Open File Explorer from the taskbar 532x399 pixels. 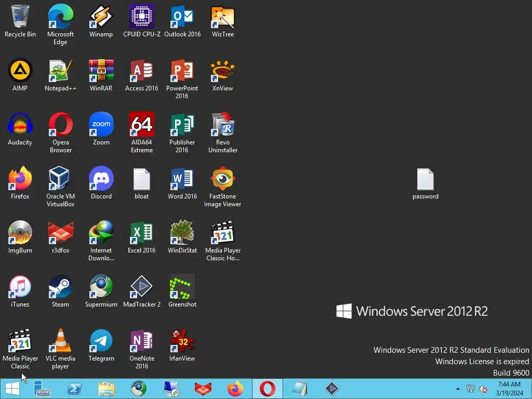pos(107,389)
